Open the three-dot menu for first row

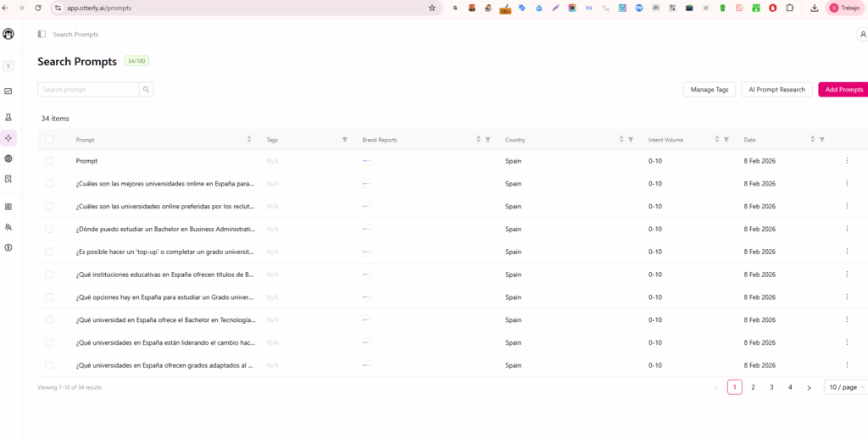845,161
